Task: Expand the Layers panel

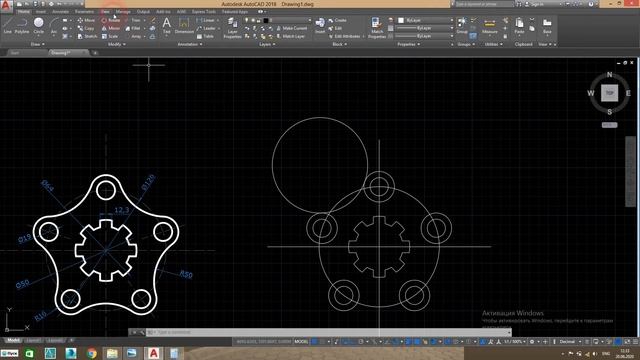Action: click(x=267, y=44)
